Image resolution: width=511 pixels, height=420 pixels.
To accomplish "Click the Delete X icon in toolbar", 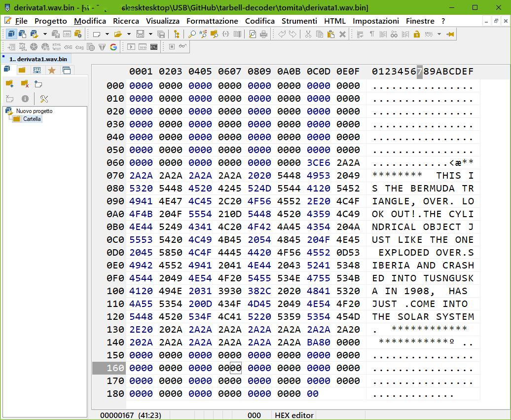I will tap(342, 34).
